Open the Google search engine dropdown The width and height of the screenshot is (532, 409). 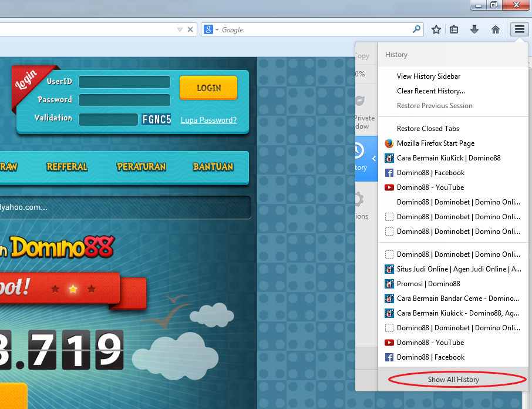[211, 29]
